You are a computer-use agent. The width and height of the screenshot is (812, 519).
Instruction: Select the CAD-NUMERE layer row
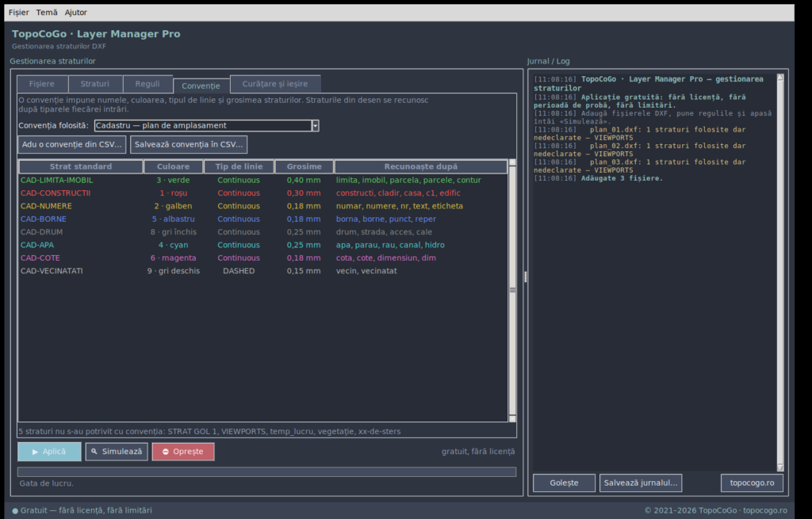[x=263, y=206]
